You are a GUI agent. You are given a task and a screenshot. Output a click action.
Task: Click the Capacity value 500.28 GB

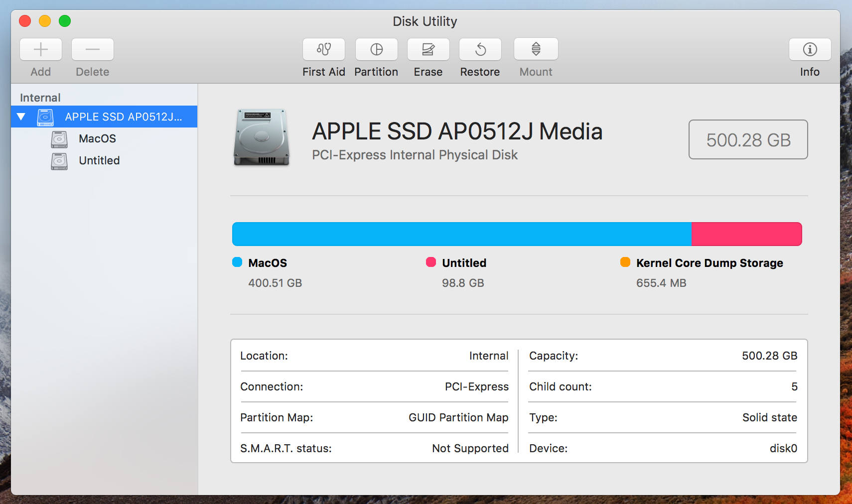tap(769, 356)
